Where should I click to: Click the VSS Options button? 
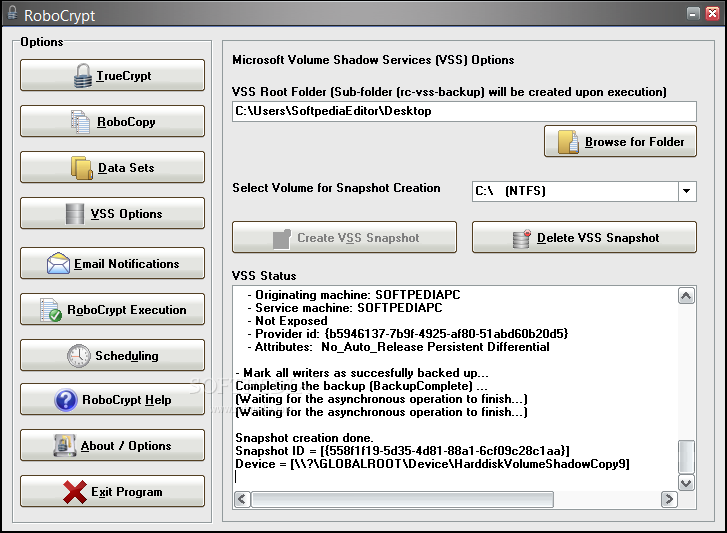112,213
